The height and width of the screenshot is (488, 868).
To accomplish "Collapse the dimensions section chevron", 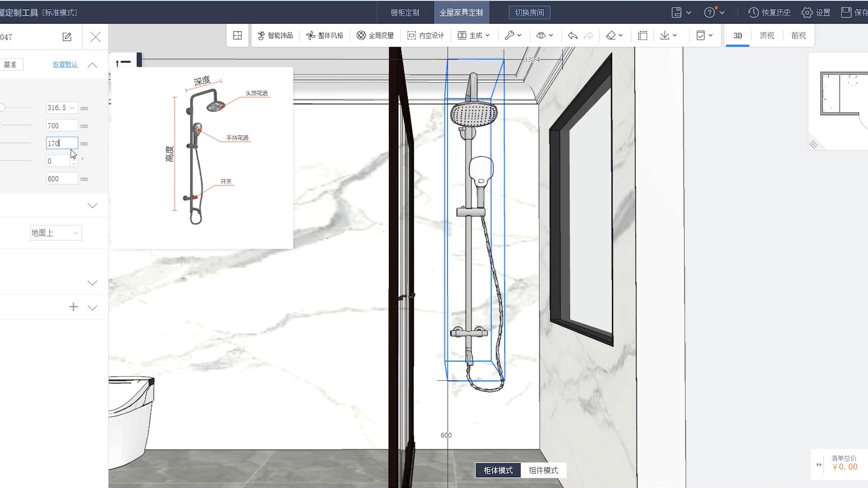I will point(92,65).
